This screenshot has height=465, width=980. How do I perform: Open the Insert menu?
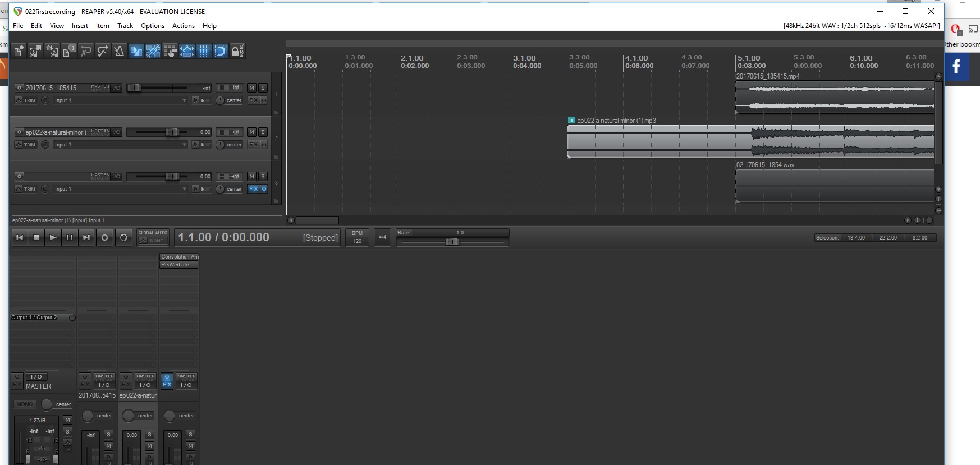point(80,26)
